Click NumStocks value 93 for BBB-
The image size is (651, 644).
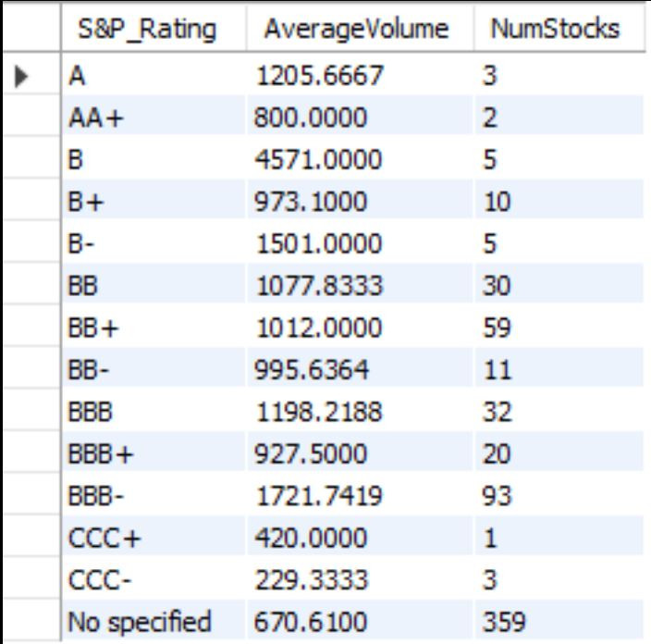coord(559,495)
